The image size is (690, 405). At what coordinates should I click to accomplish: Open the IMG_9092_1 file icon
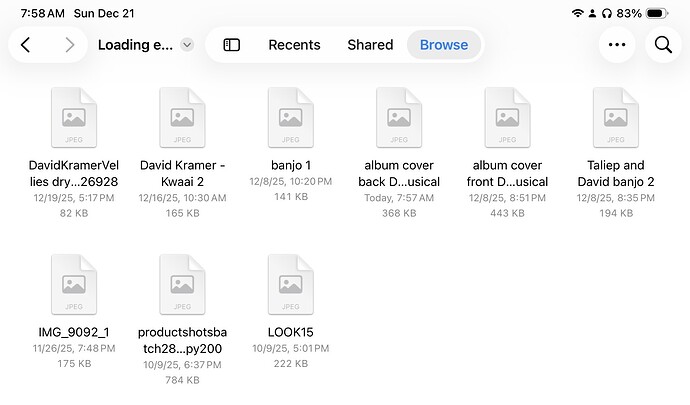click(x=74, y=285)
